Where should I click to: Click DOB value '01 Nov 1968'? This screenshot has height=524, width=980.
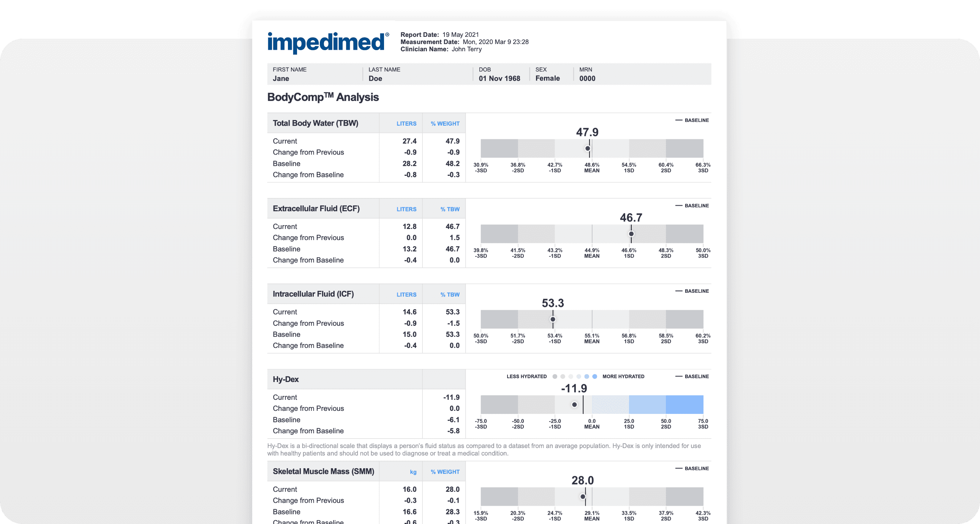499,78
